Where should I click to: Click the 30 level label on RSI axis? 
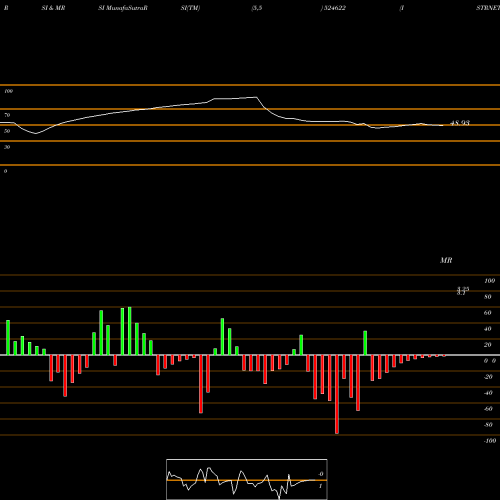pos(7,147)
